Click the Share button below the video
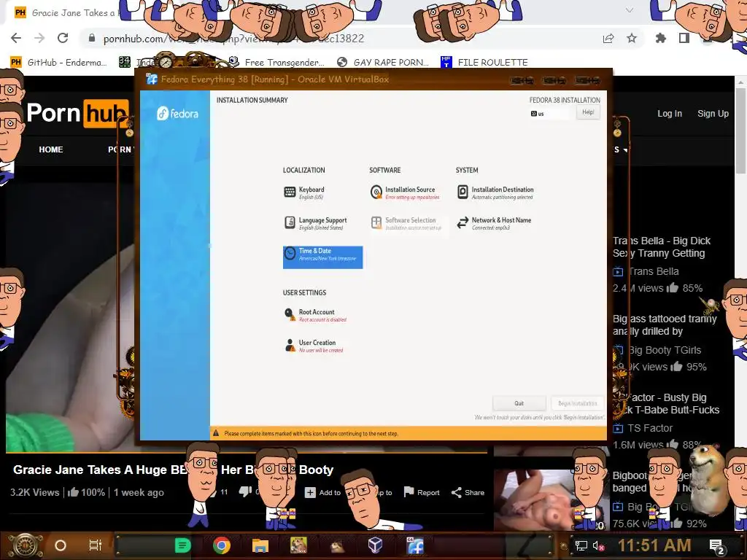 click(468, 492)
